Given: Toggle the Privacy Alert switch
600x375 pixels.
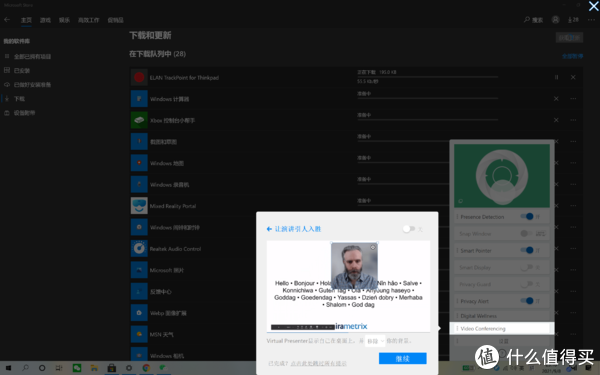Looking at the screenshot, I should 527,301.
